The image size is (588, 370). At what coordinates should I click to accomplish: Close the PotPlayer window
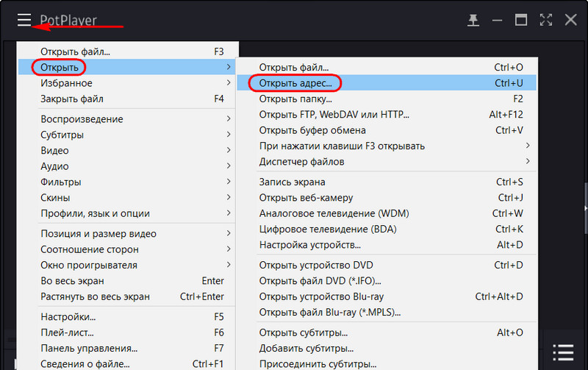(x=571, y=20)
